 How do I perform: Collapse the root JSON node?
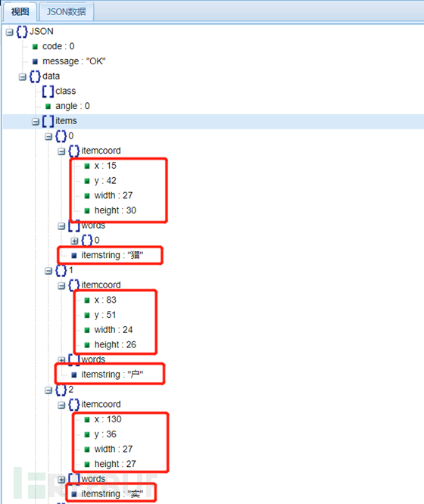[x=10, y=32]
